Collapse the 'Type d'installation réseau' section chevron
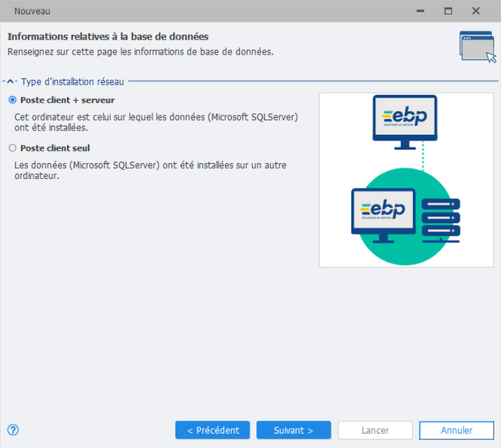This screenshot has height=448, width=501. tap(10, 82)
